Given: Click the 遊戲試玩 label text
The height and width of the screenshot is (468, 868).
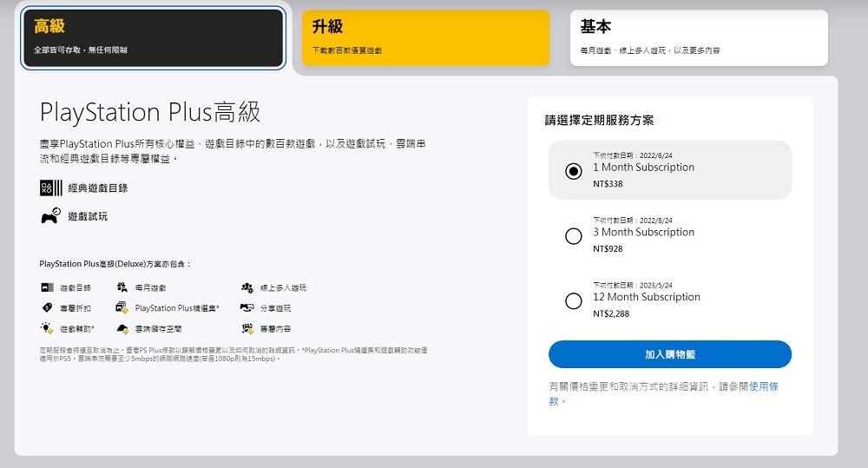Looking at the screenshot, I should tap(88, 216).
